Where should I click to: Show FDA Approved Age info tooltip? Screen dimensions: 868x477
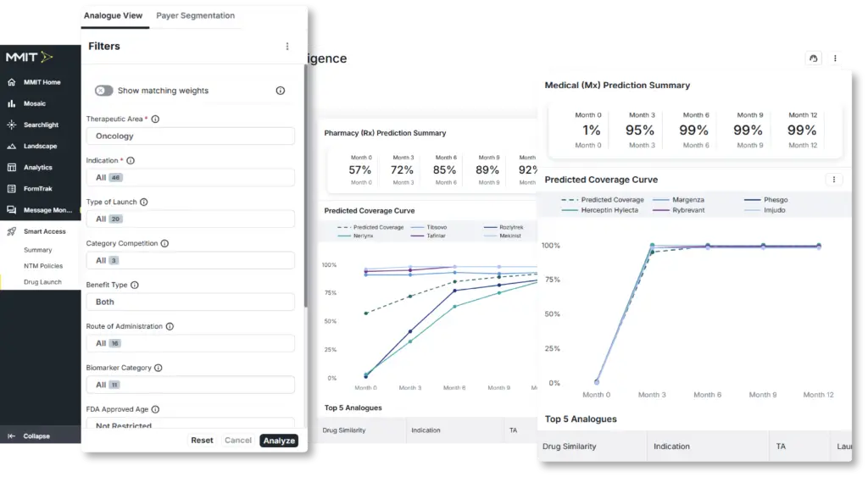point(156,409)
